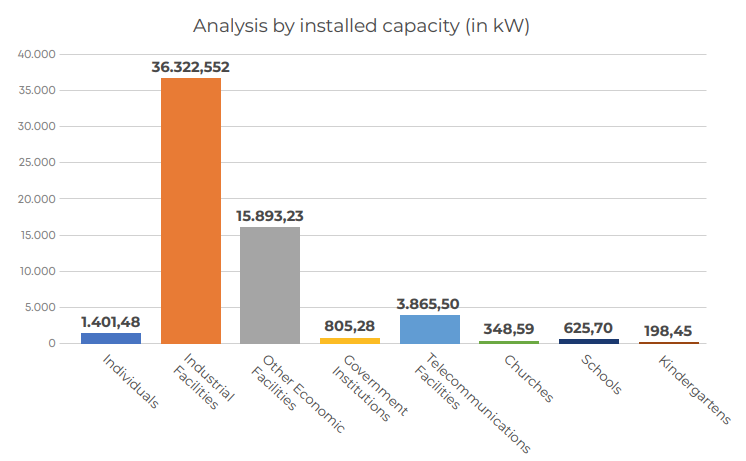Select the Individuals category label
The width and height of the screenshot is (746, 461).
(130, 382)
